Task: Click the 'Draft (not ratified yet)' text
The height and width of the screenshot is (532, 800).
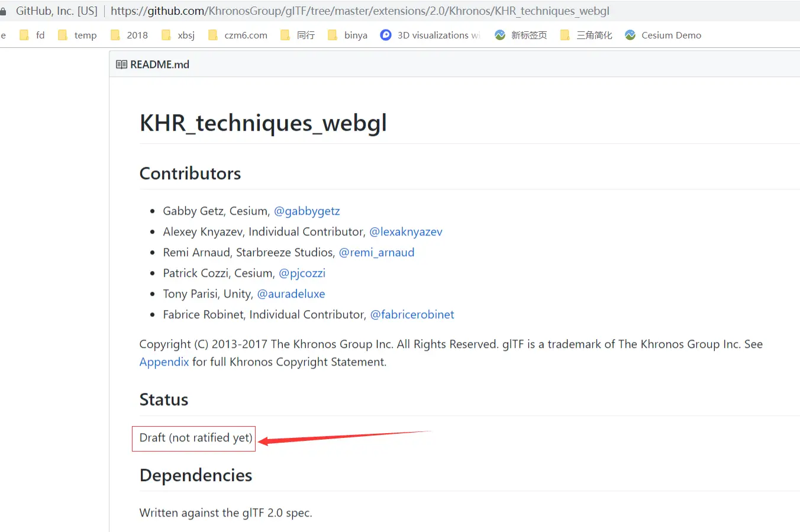Action: tap(196, 438)
